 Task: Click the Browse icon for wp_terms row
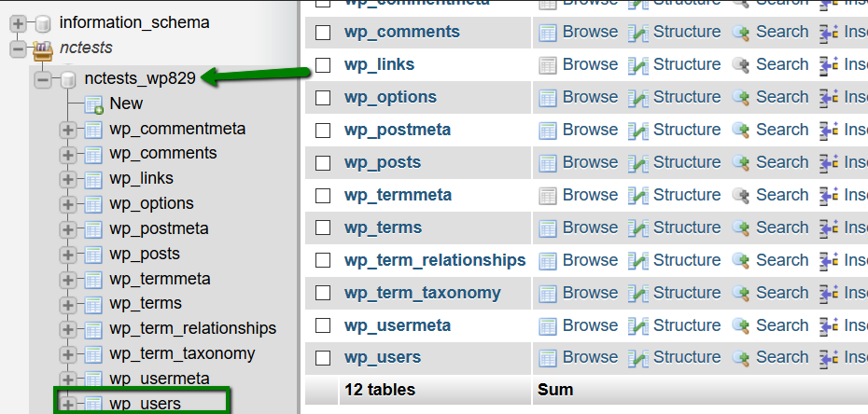tap(548, 228)
